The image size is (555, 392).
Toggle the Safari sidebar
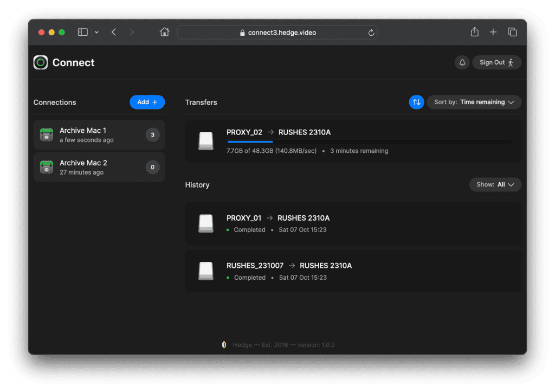83,33
